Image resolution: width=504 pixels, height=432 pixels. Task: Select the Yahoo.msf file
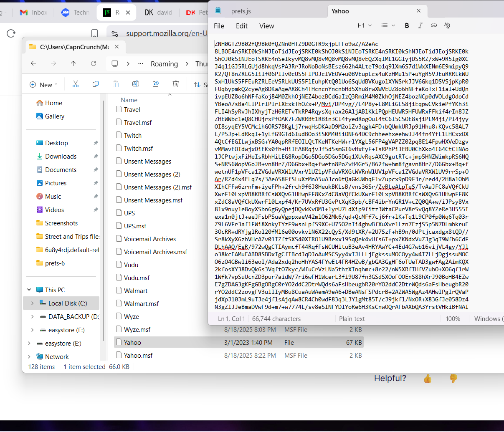(138, 356)
